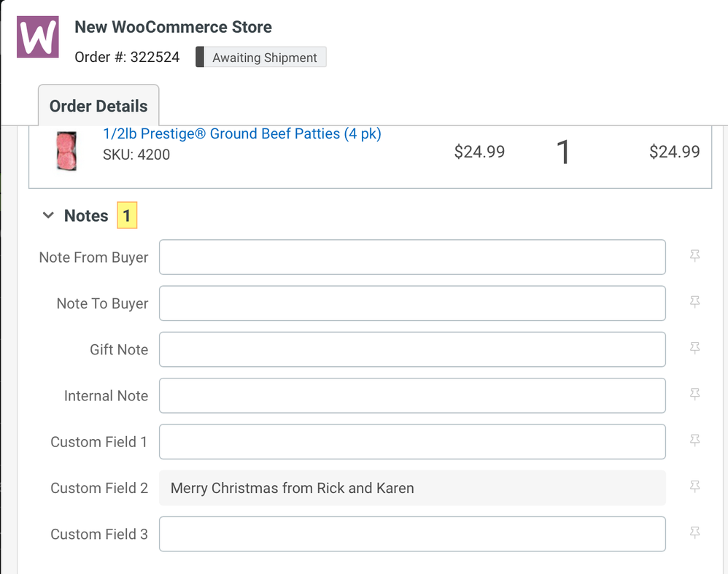Pin the Gift Note field

point(694,349)
